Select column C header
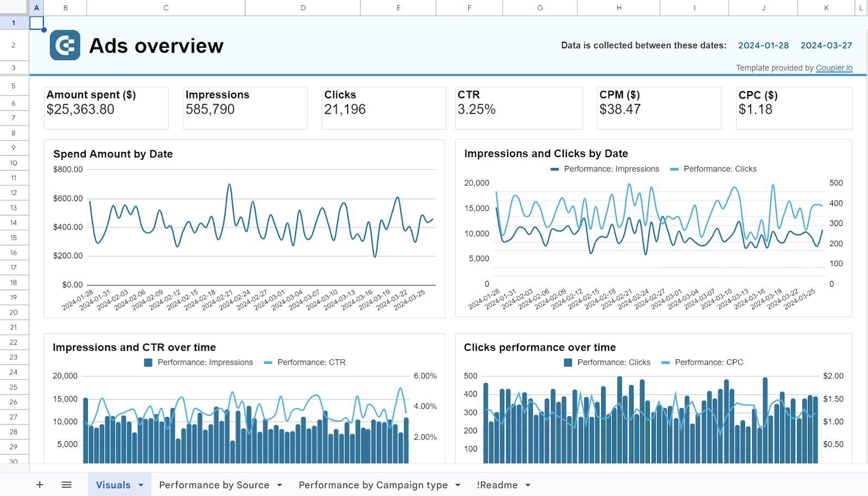868x496 pixels. (165, 8)
